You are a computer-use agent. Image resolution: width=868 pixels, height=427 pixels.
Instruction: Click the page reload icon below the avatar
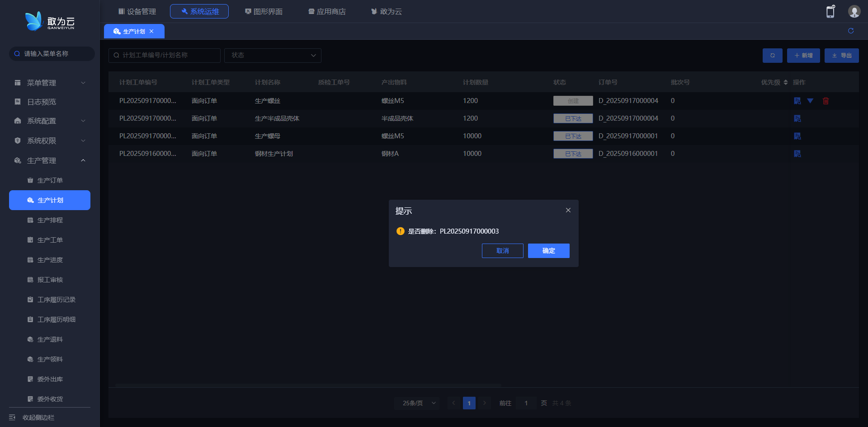coord(850,31)
